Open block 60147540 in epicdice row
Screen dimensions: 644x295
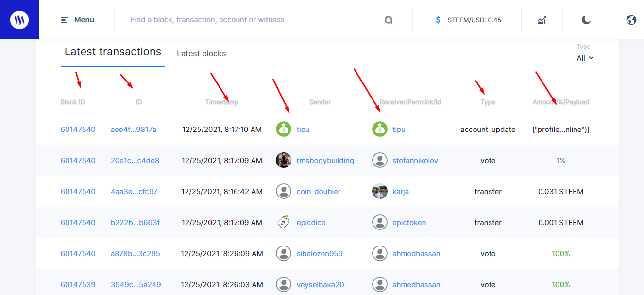78,223
